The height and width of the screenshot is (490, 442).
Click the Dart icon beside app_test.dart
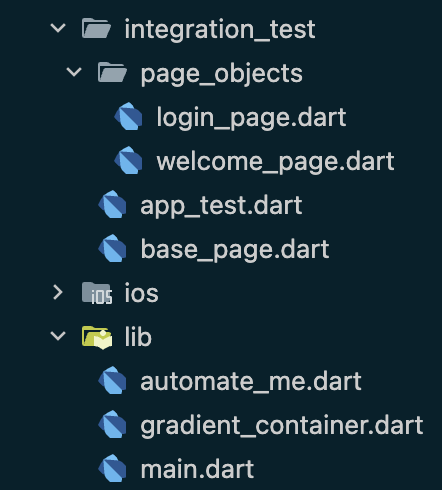112,204
